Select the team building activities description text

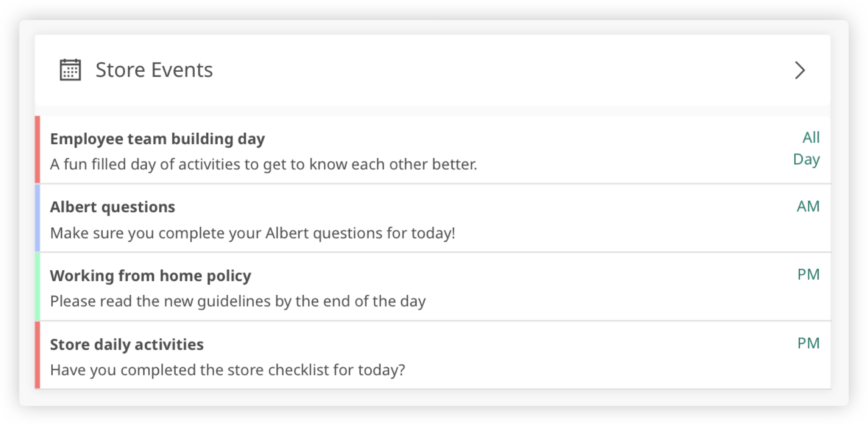pos(264,164)
